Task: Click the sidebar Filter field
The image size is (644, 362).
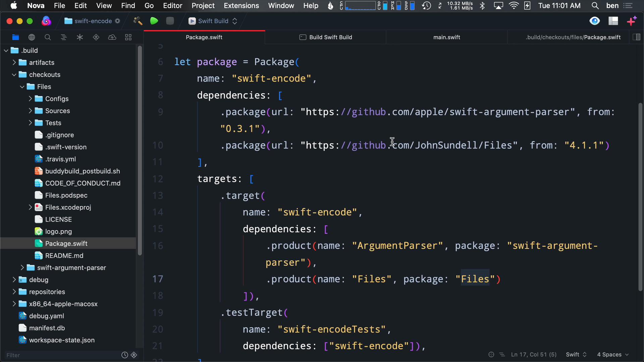Action: (62, 355)
